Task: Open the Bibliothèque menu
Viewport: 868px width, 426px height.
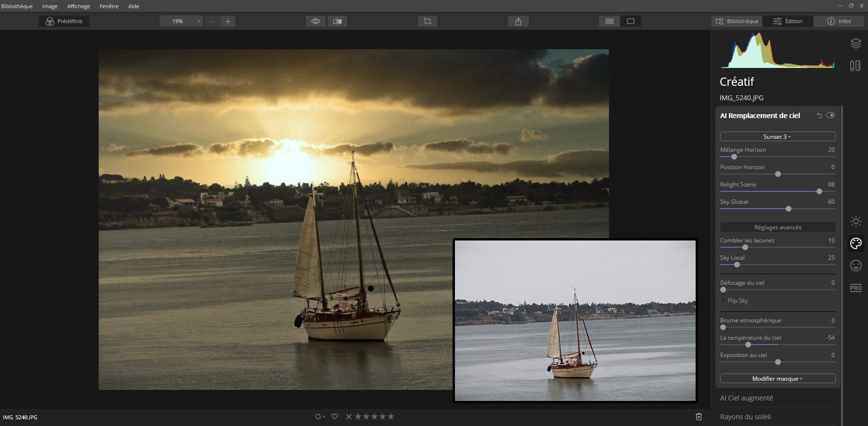Action: click(17, 6)
